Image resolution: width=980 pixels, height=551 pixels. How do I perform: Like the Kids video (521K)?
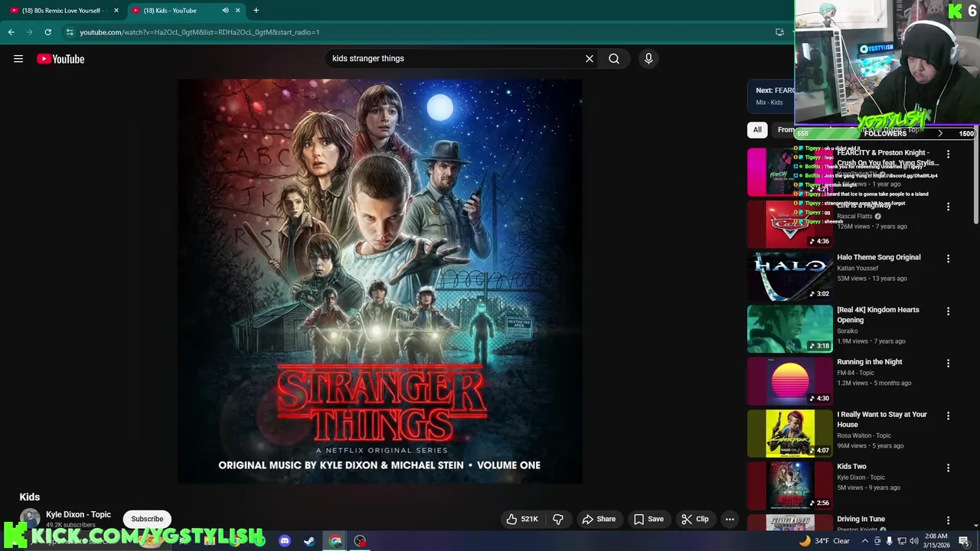522,519
